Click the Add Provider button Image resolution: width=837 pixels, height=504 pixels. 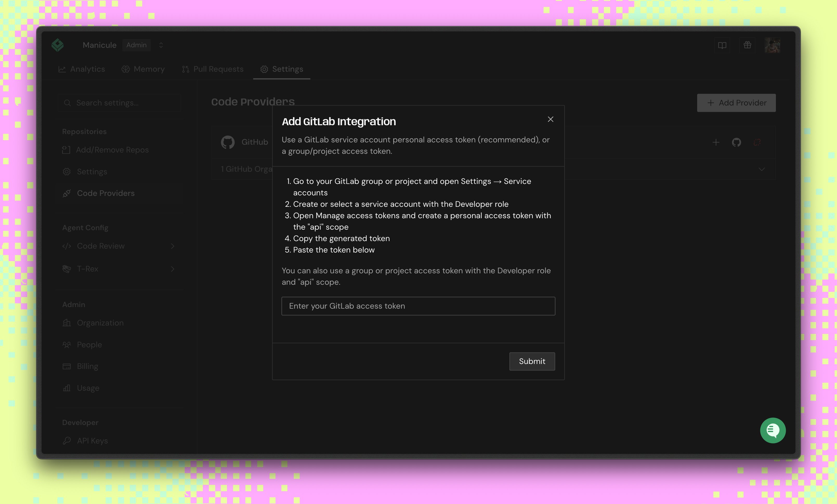(736, 103)
